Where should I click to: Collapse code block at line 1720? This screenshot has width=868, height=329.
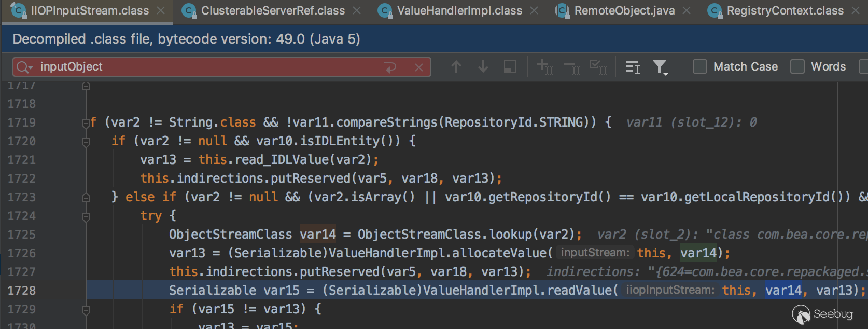pyautogui.click(x=86, y=141)
